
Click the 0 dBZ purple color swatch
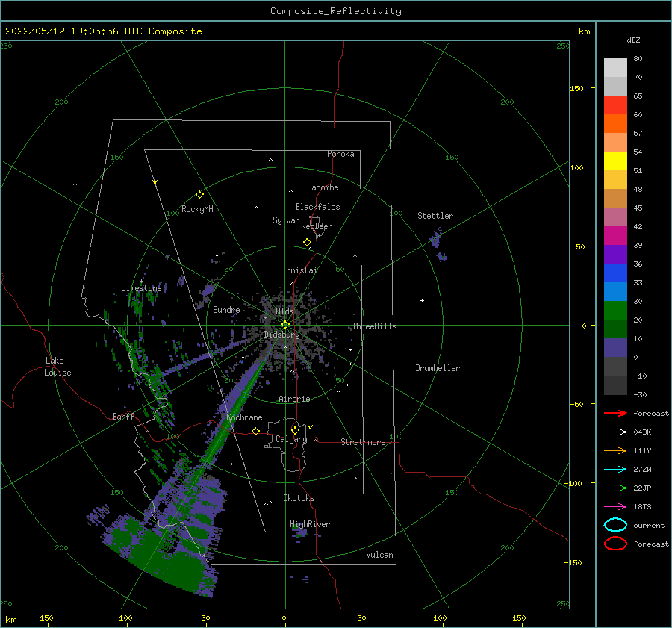(615, 348)
